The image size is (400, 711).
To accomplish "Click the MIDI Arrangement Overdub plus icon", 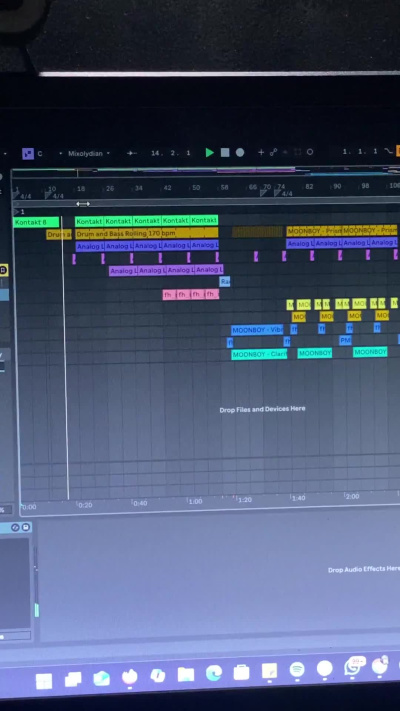I will pyautogui.click(x=261, y=152).
